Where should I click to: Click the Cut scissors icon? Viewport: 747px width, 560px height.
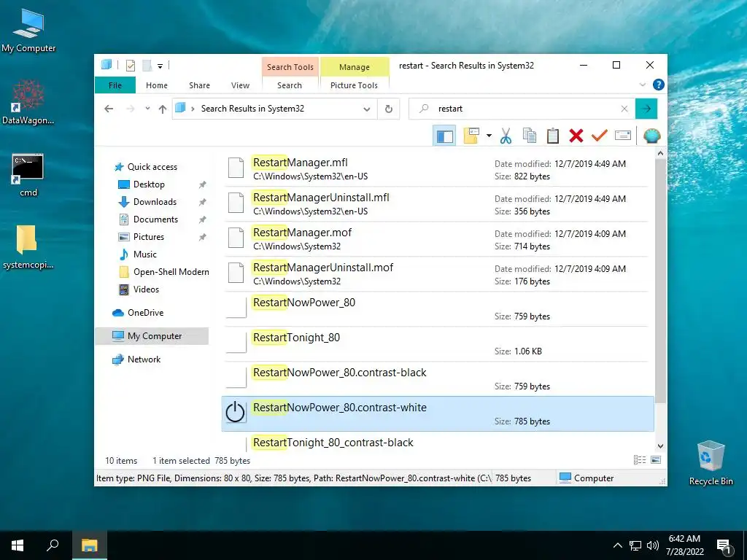click(506, 136)
